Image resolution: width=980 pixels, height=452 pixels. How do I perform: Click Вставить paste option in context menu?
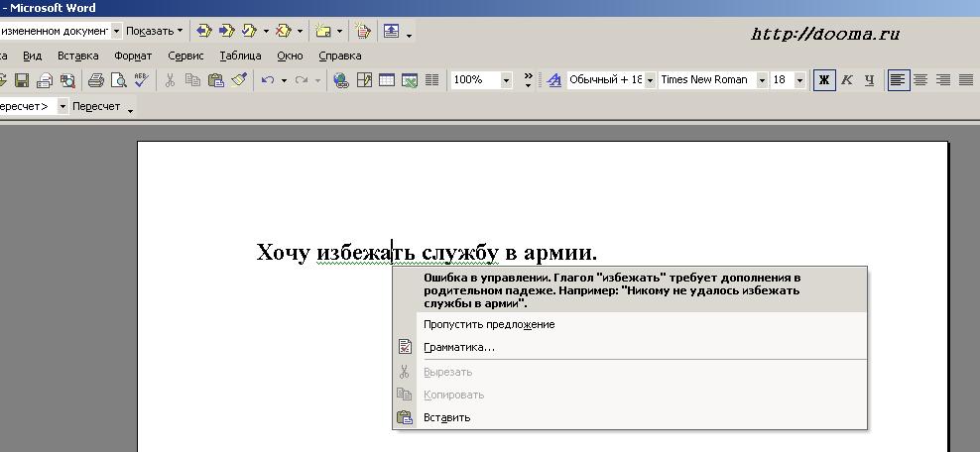click(x=446, y=417)
